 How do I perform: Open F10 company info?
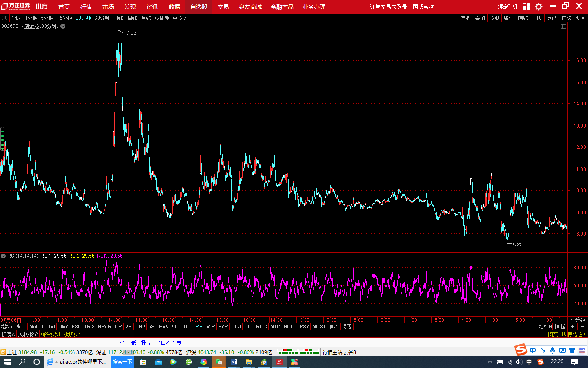[537, 18]
